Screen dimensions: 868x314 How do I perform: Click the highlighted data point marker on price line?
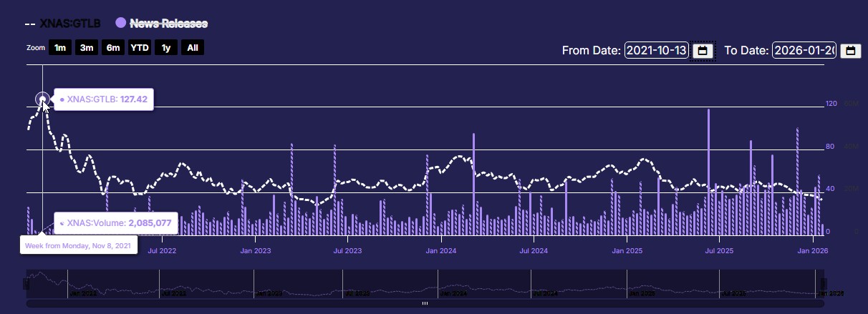pos(43,99)
